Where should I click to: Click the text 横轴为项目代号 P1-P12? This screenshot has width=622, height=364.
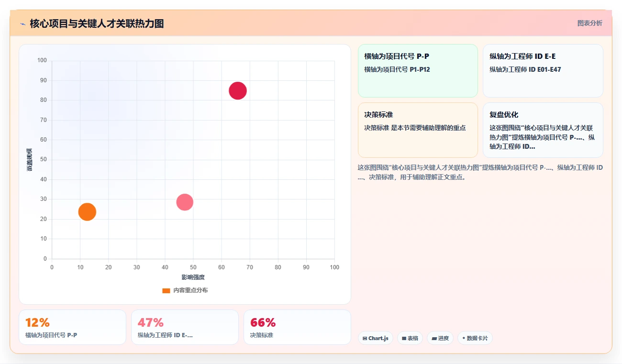click(397, 69)
